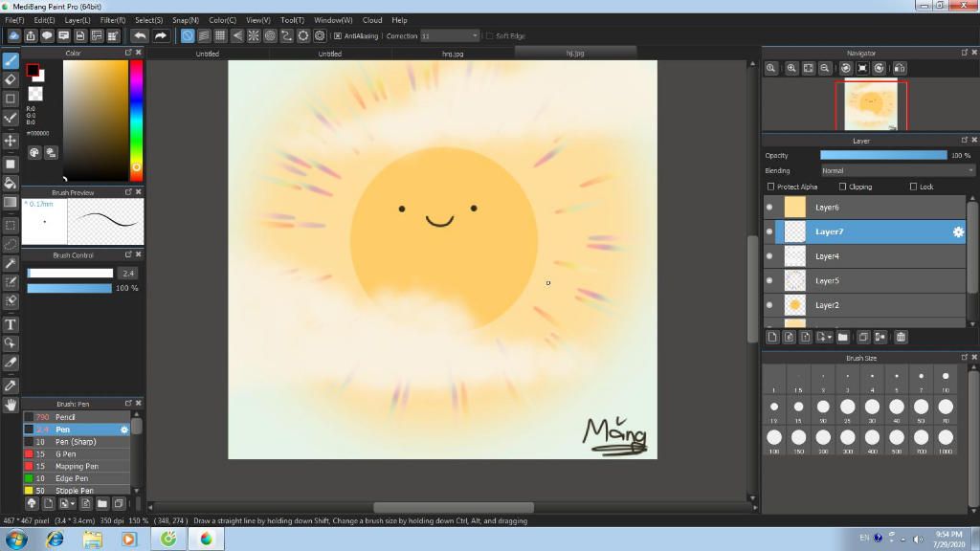This screenshot has width=980, height=551.
Task: Check the Protect Alpha option
Action: coord(770,187)
